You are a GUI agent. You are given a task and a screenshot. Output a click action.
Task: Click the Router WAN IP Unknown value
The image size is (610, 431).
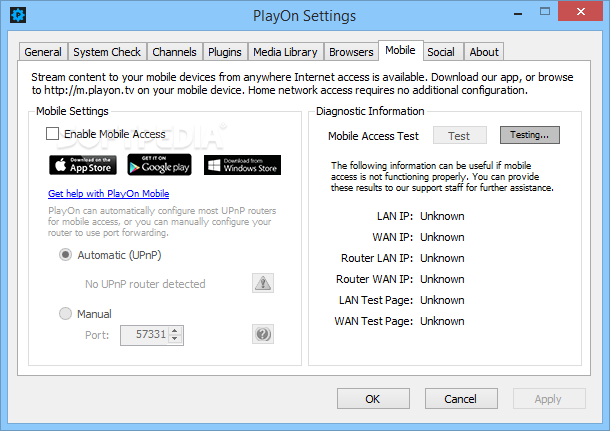click(x=442, y=279)
